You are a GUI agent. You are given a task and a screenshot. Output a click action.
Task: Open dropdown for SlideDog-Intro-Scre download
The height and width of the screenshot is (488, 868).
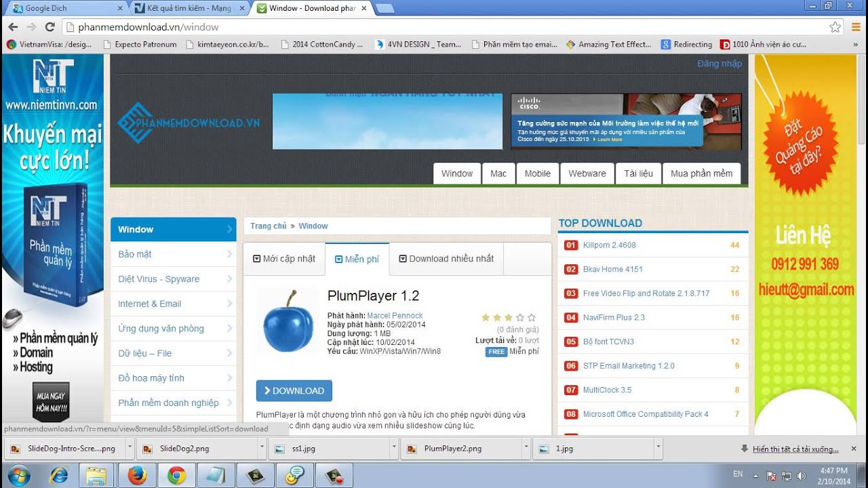point(130,448)
